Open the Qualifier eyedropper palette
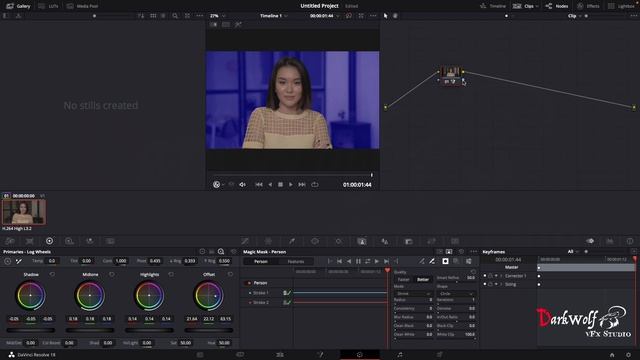Viewport: 640px width, 360px height. (x=292, y=241)
